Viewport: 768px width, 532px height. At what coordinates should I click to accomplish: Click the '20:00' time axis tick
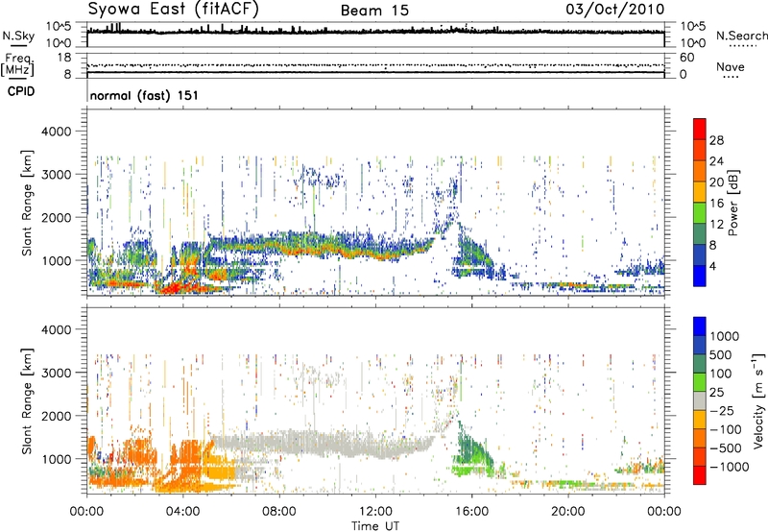point(568,512)
